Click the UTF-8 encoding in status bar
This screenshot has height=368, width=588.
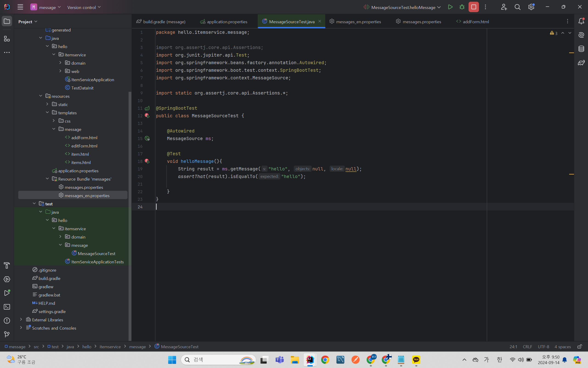pyautogui.click(x=543, y=347)
